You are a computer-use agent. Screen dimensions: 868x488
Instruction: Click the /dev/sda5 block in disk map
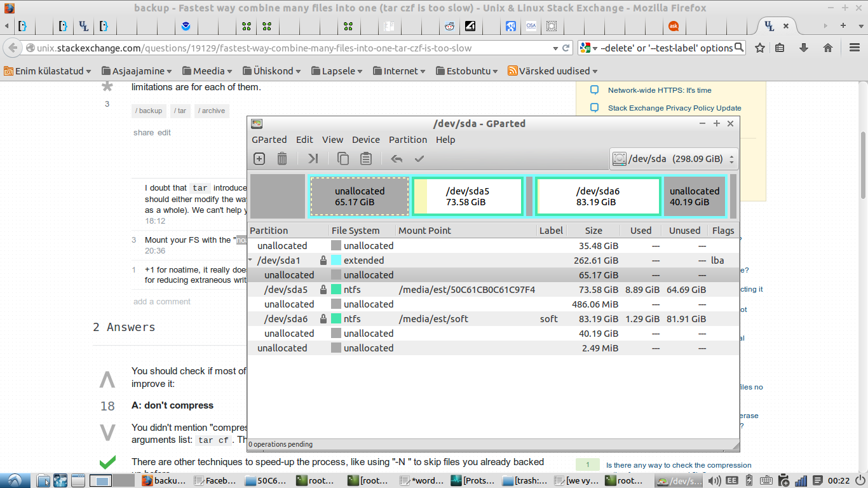[468, 196]
